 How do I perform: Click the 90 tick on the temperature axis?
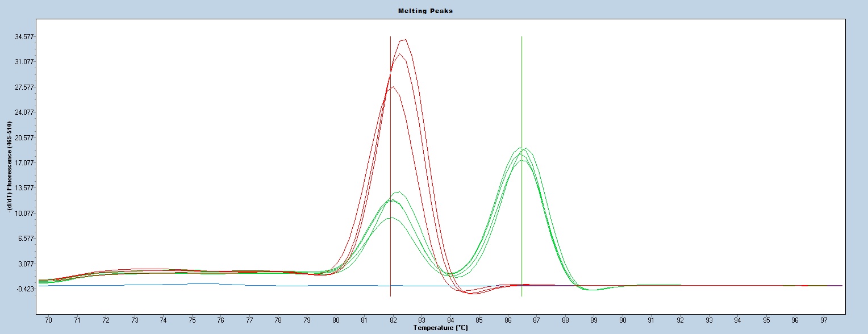623,320
